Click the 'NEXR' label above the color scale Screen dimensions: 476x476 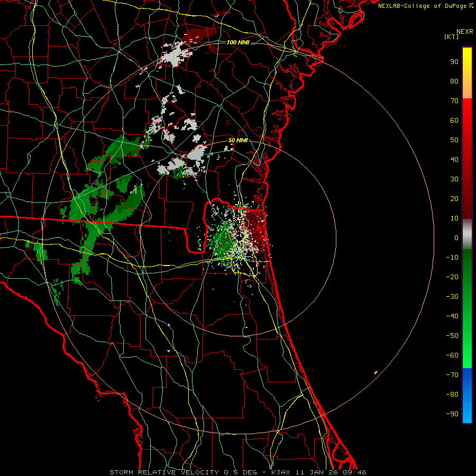tap(464, 32)
